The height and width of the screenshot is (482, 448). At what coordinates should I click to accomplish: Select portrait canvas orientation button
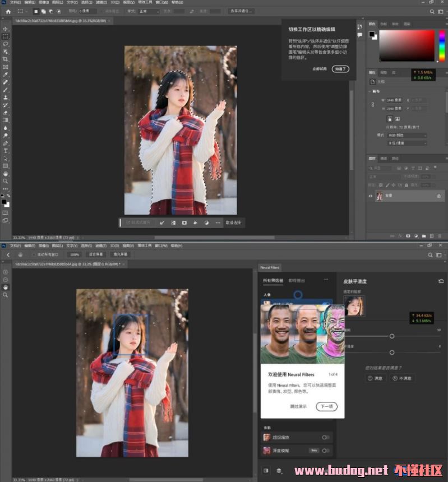(x=390, y=119)
